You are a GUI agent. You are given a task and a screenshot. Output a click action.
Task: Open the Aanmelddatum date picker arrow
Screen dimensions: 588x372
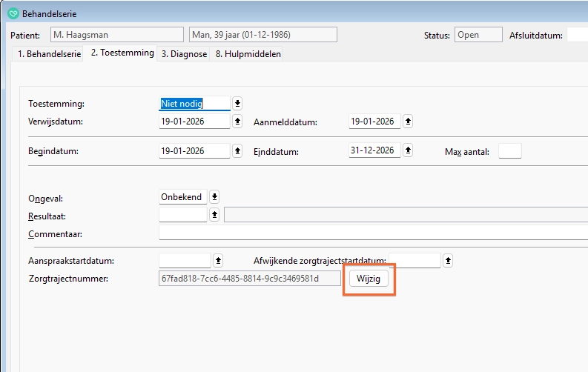408,122
